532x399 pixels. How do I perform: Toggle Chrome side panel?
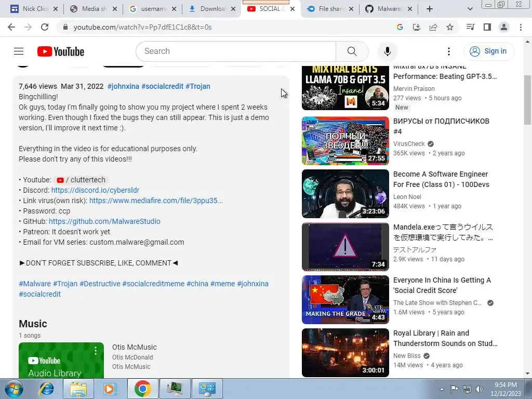(487, 27)
